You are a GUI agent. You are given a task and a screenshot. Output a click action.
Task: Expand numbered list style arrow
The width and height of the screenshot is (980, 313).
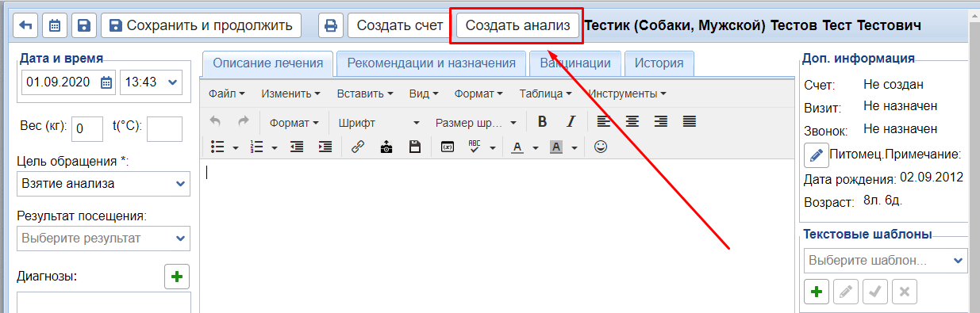point(274,147)
